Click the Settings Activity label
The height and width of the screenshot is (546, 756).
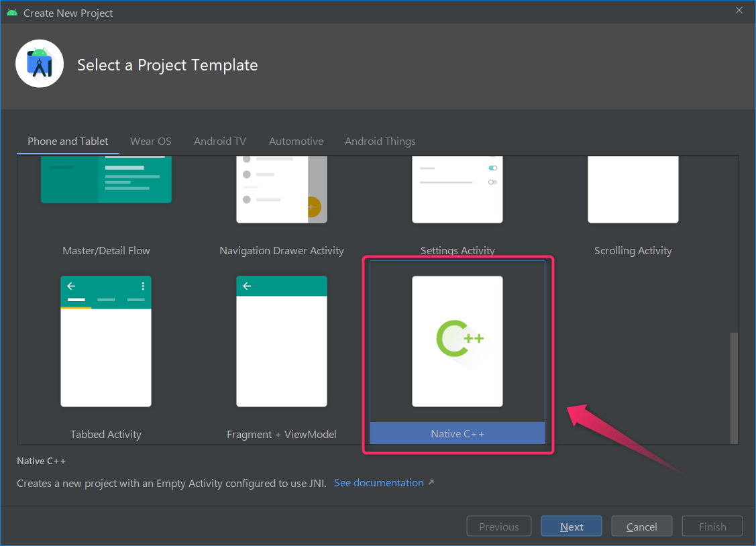pos(457,251)
